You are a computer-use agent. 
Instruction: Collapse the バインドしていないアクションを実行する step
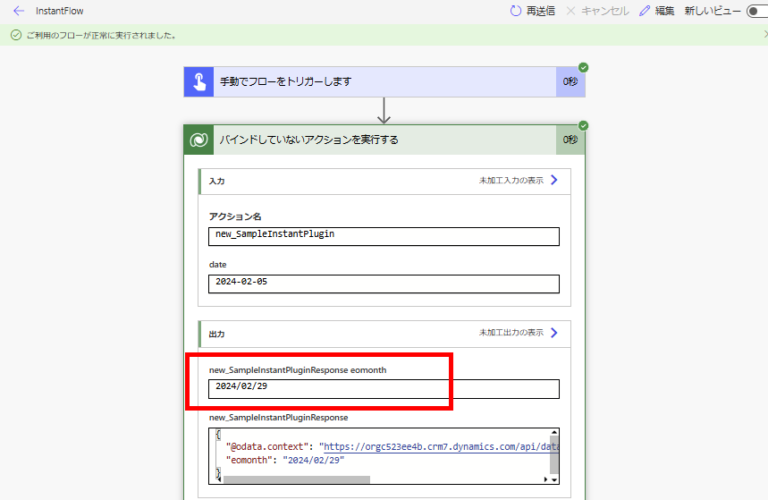[x=384, y=140]
